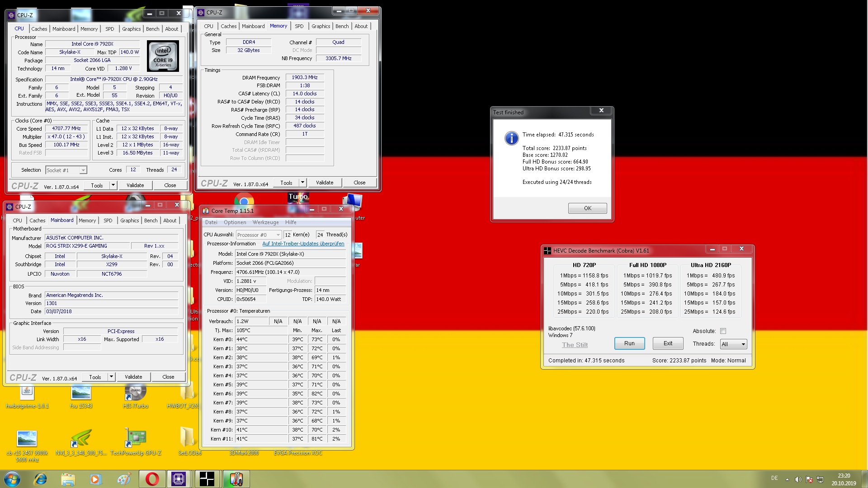Viewport: 868px width, 488px height.
Task: Click the Action Center flag tray icon
Action: click(x=809, y=479)
